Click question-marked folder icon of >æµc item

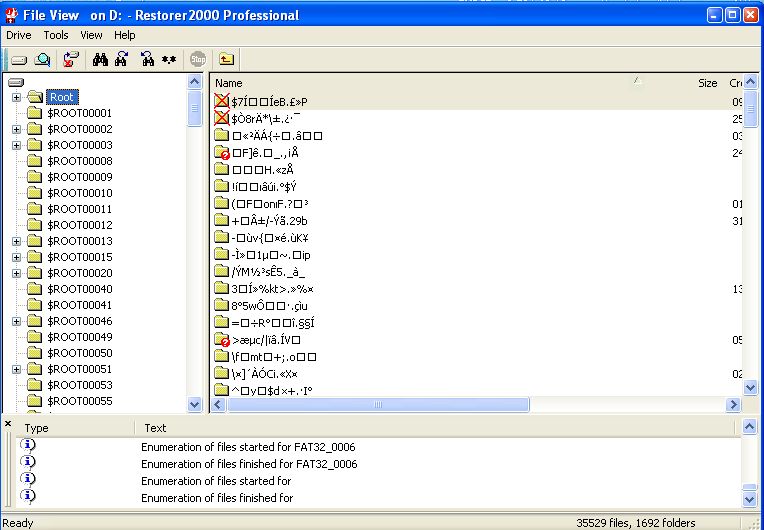(222, 340)
